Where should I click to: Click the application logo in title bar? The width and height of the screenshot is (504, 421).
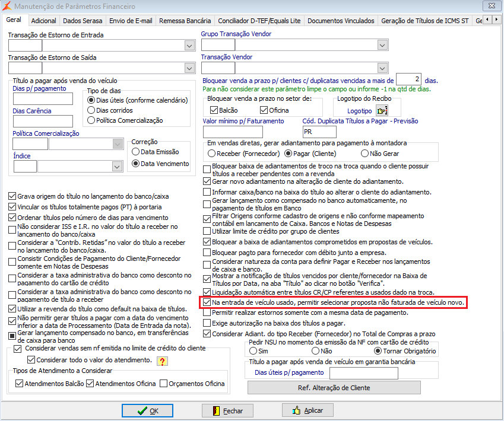[x=7, y=6]
